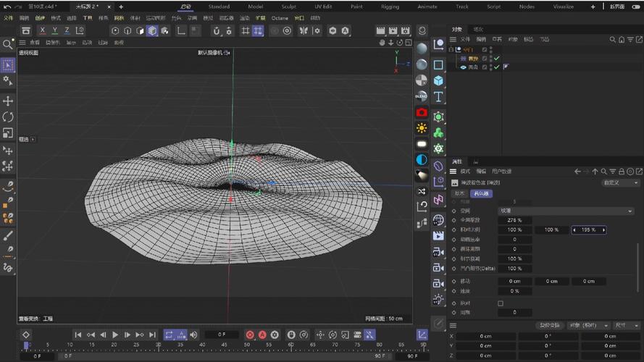Toggle green checkmark on second object row
This screenshot has width=644, height=362.
point(496,58)
